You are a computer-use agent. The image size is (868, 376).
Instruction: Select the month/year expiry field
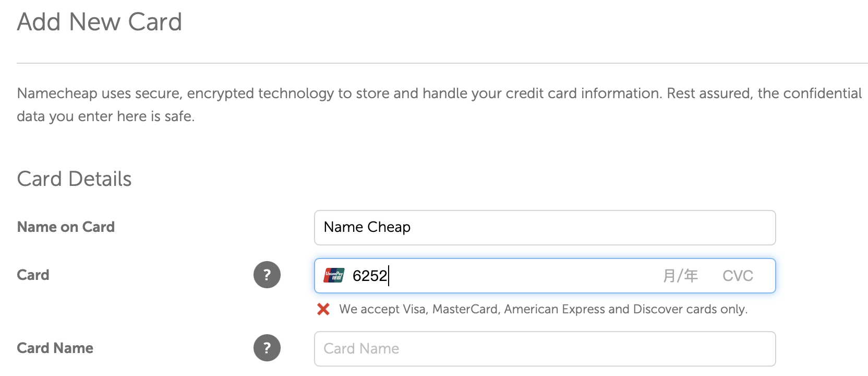point(680,276)
